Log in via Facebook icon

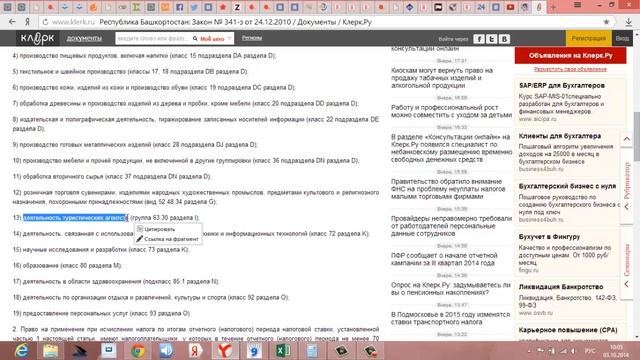479,39
